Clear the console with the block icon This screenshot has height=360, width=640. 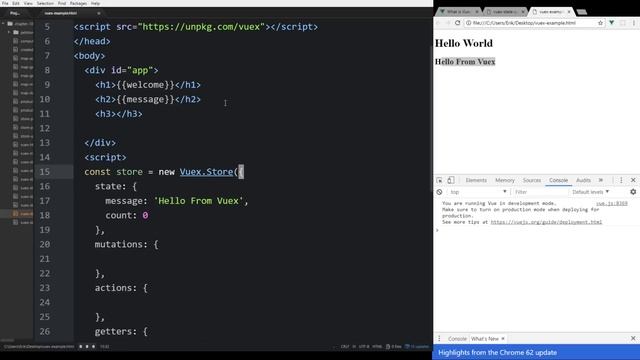click(439, 192)
